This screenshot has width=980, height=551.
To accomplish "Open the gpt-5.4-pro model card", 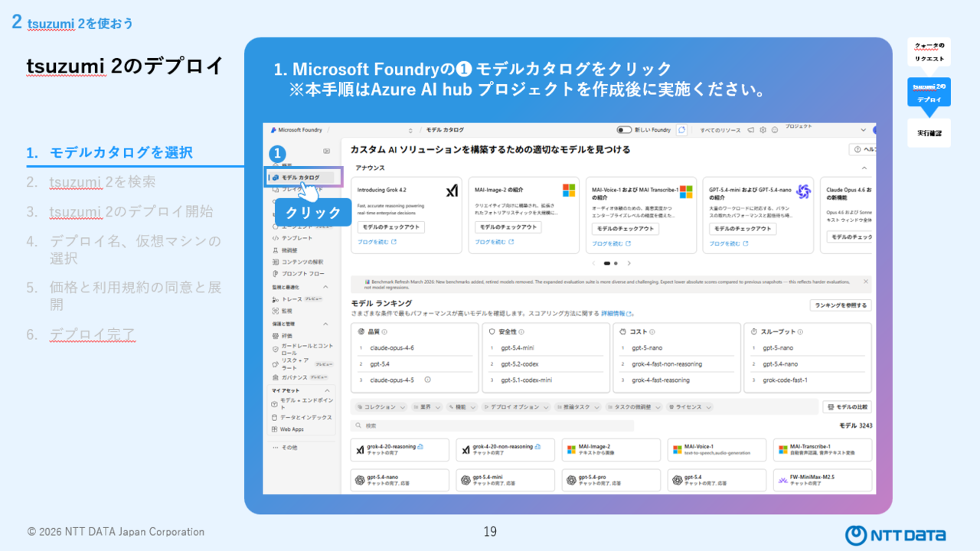I will 611,481.
